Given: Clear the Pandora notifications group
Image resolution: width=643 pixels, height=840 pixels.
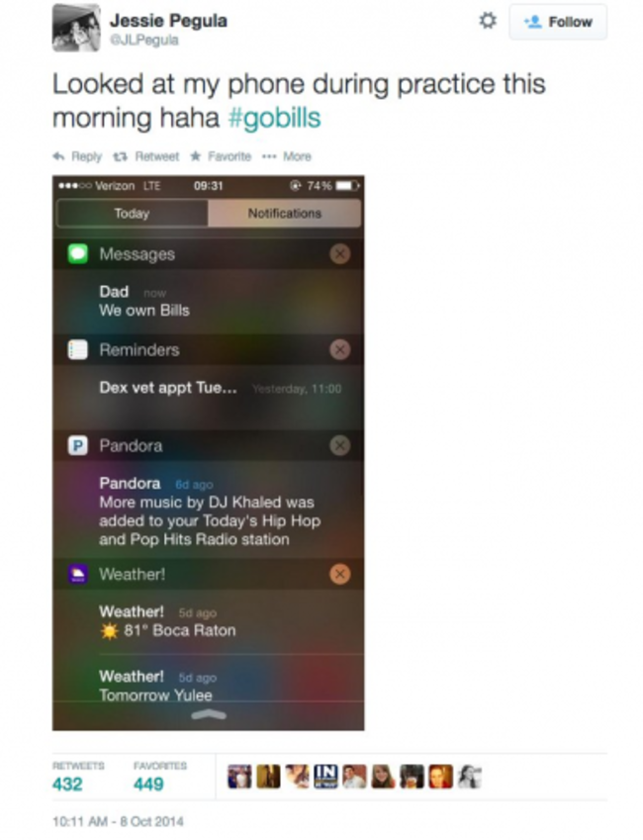Looking at the screenshot, I should click(339, 445).
